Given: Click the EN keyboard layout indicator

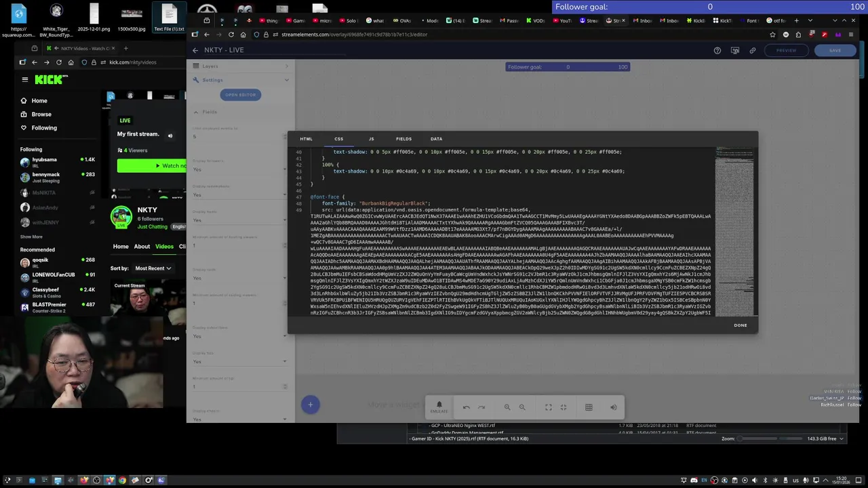Looking at the screenshot, I should coord(703,481).
